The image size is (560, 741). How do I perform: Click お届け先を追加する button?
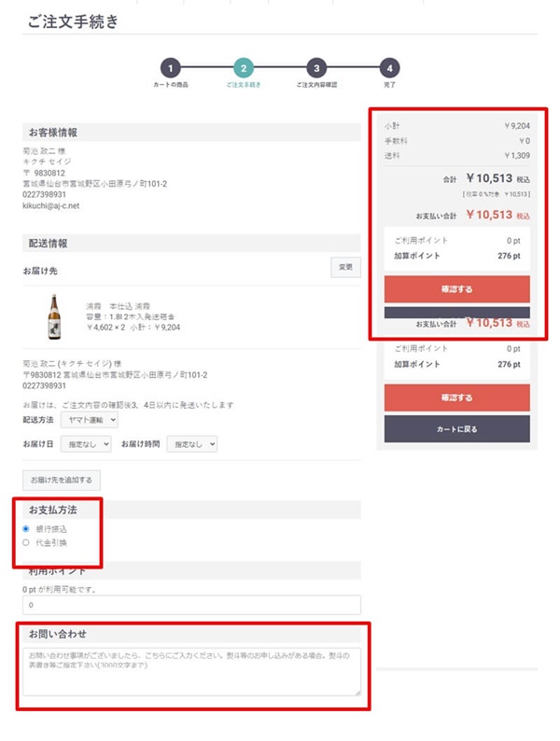point(62,481)
